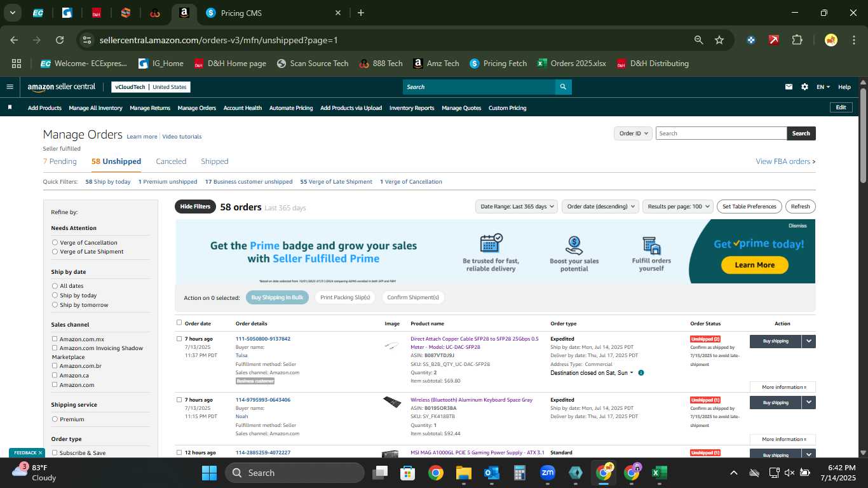Click the browser reload icon
The height and width of the screenshot is (488, 868).
click(60, 40)
